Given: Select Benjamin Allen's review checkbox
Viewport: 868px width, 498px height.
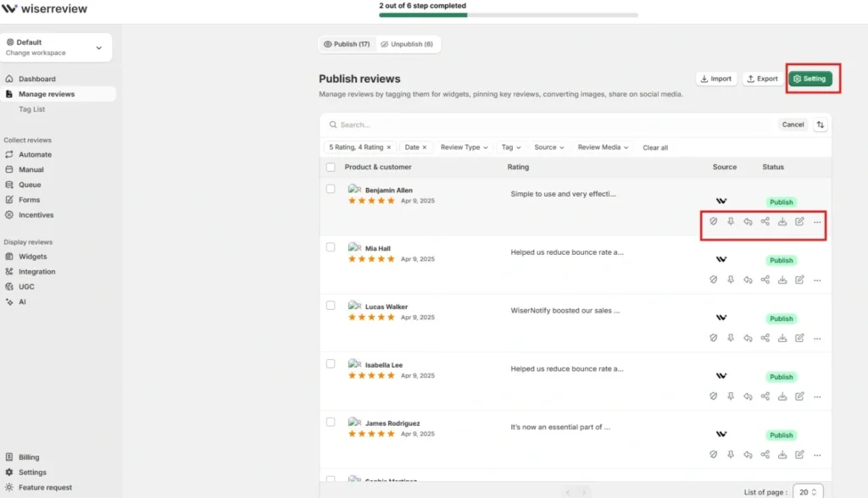Looking at the screenshot, I should 331,189.
